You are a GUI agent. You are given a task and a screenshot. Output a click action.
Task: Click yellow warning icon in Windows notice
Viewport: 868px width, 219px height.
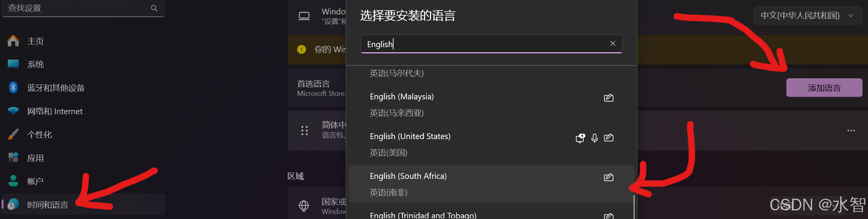[301, 49]
